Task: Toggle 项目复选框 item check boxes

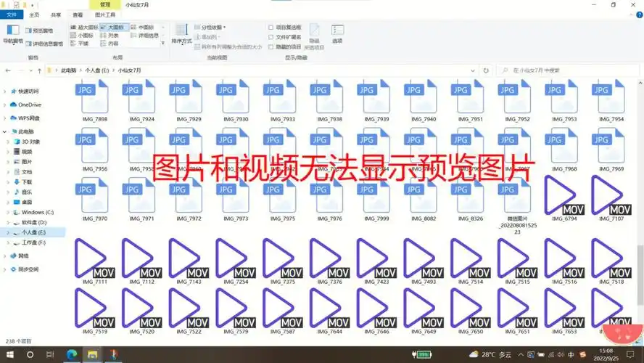Action: [x=284, y=28]
